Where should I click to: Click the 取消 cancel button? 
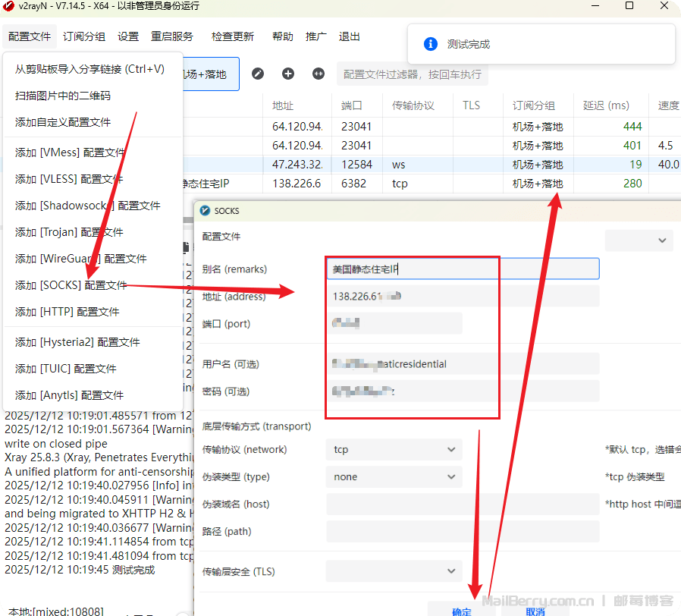(535, 610)
